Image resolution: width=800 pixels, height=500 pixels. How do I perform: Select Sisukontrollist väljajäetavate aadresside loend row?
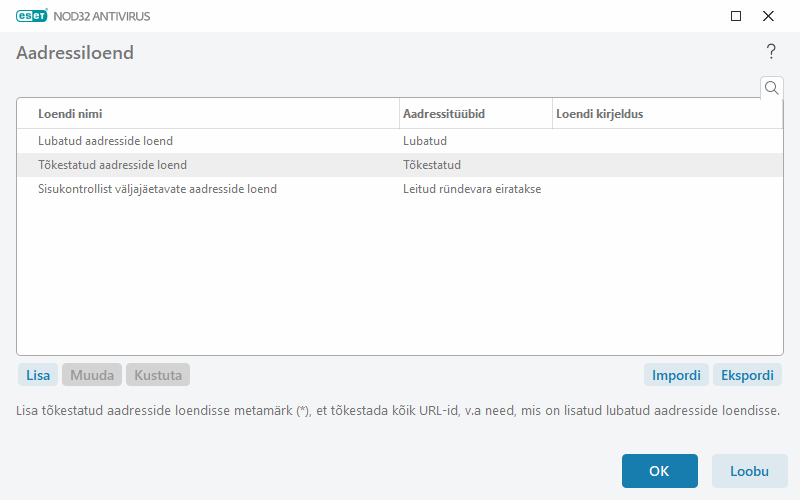point(400,189)
